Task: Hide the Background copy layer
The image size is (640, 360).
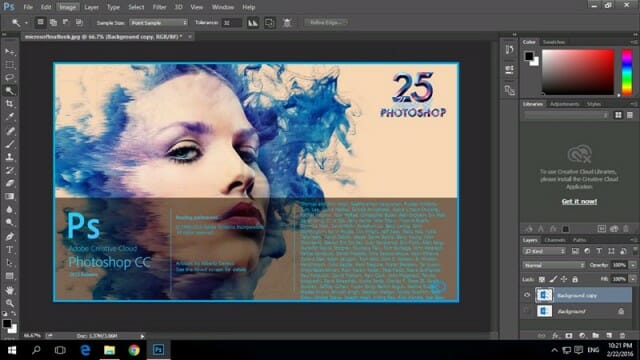Action: pyautogui.click(x=527, y=295)
